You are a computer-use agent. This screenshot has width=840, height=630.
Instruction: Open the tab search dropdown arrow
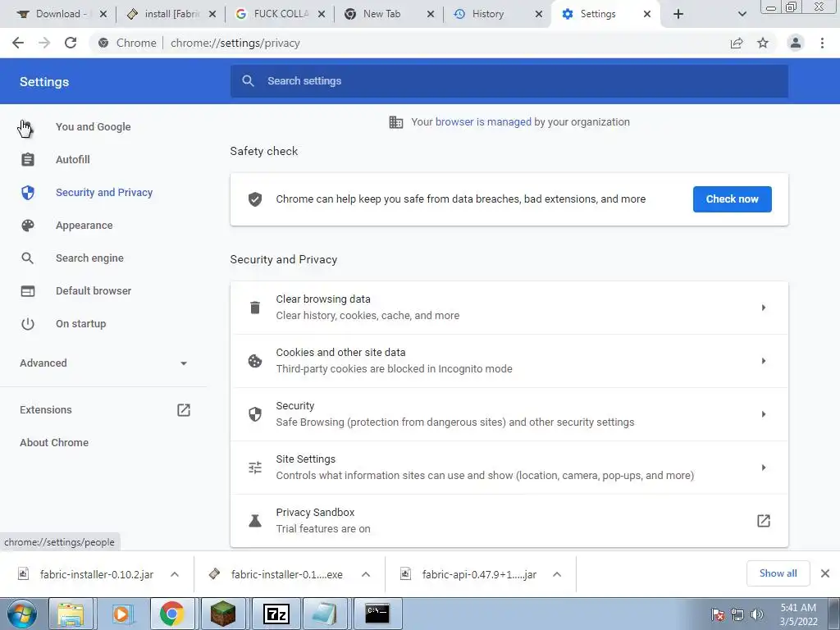pyautogui.click(x=742, y=14)
